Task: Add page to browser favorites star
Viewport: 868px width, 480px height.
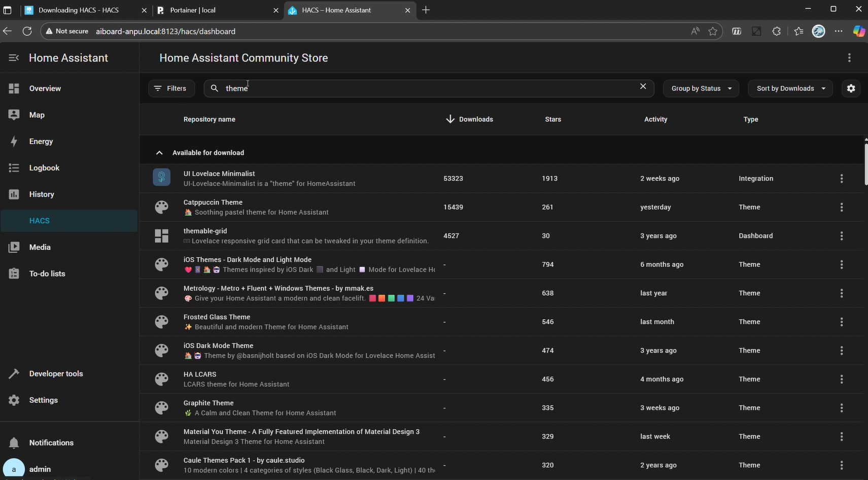Action: tap(713, 31)
